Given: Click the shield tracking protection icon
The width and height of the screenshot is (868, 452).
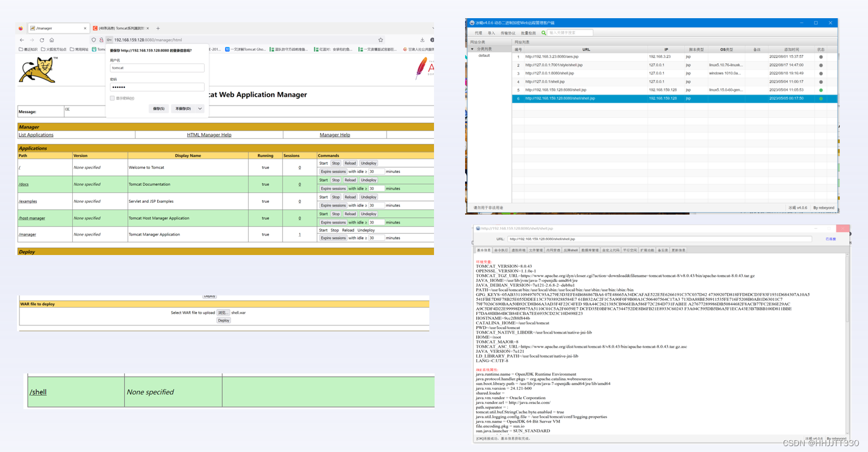Looking at the screenshot, I should (x=94, y=40).
